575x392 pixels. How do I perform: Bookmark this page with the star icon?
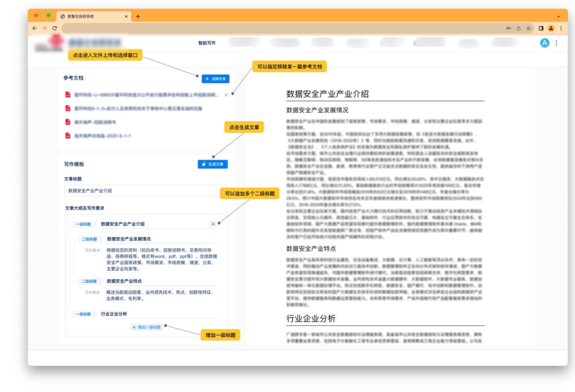coord(529,28)
